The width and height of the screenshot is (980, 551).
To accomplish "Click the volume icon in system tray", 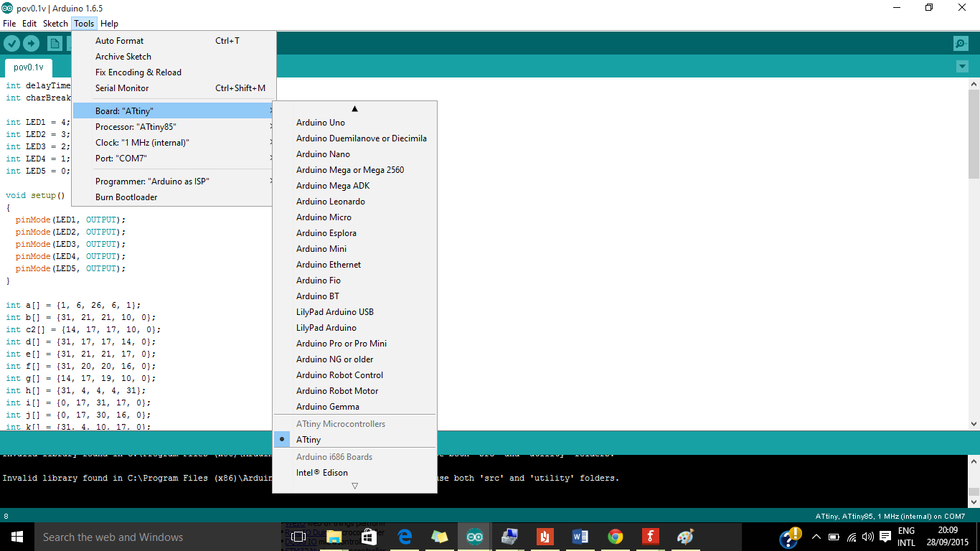I will (868, 537).
